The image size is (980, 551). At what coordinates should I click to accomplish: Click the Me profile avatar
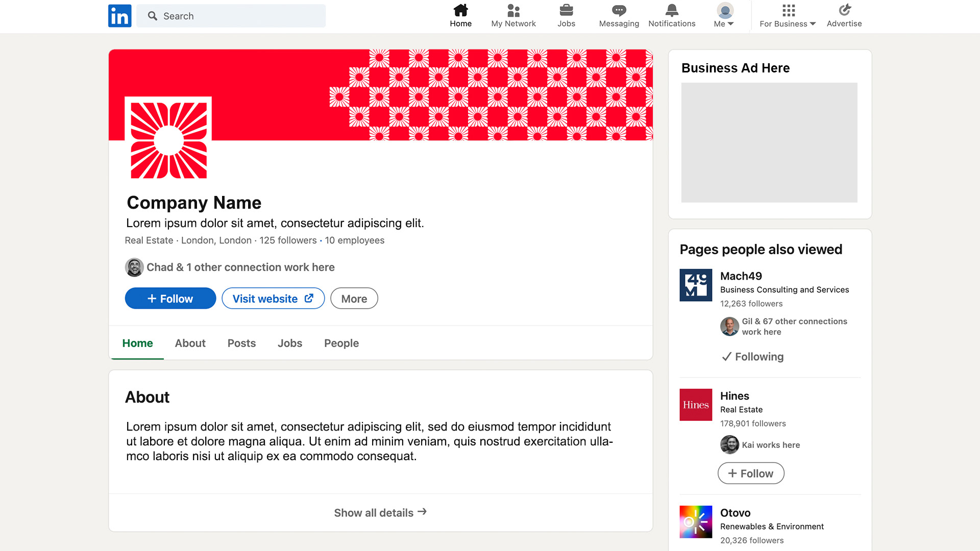coord(725,10)
